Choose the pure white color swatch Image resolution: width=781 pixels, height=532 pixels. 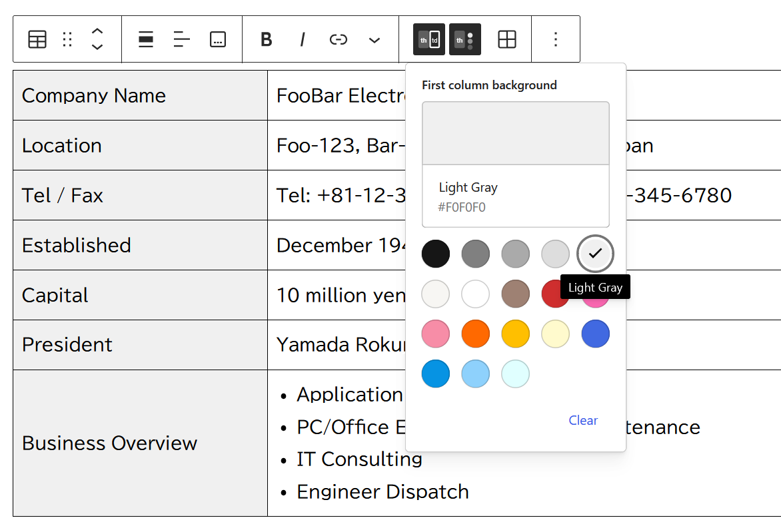click(476, 294)
